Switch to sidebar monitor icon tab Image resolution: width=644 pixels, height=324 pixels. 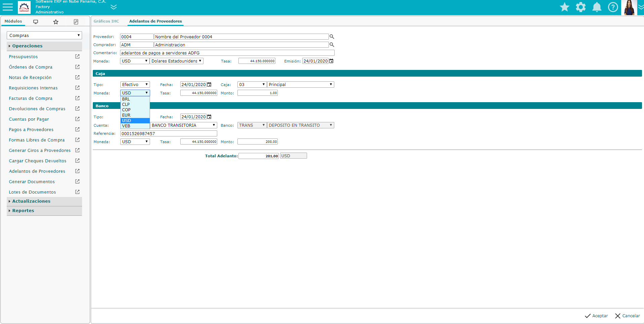(36, 22)
